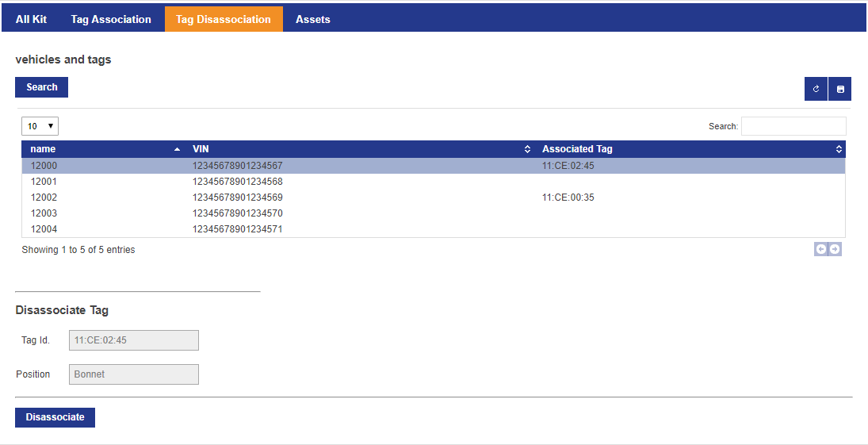Click the save icon button
868x445 pixels.
tap(840, 89)
